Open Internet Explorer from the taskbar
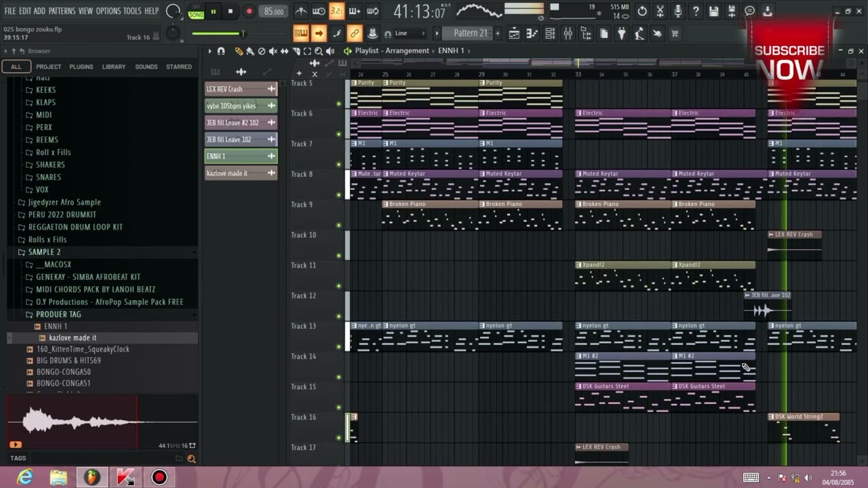Viewport: 868px width, 488px height. tap(25, 477)
